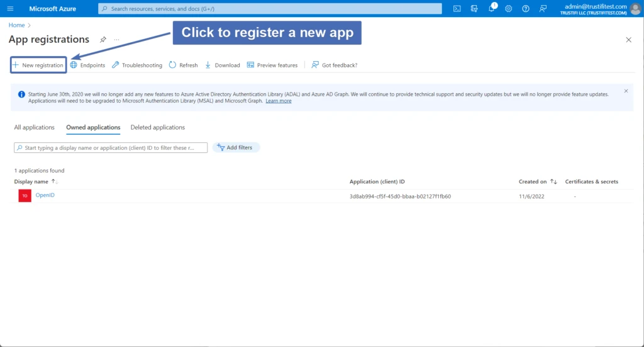Click the OpenID Application (client) ID value
Viewport: 644px width, 347px height.
click(x=400, y=196)
